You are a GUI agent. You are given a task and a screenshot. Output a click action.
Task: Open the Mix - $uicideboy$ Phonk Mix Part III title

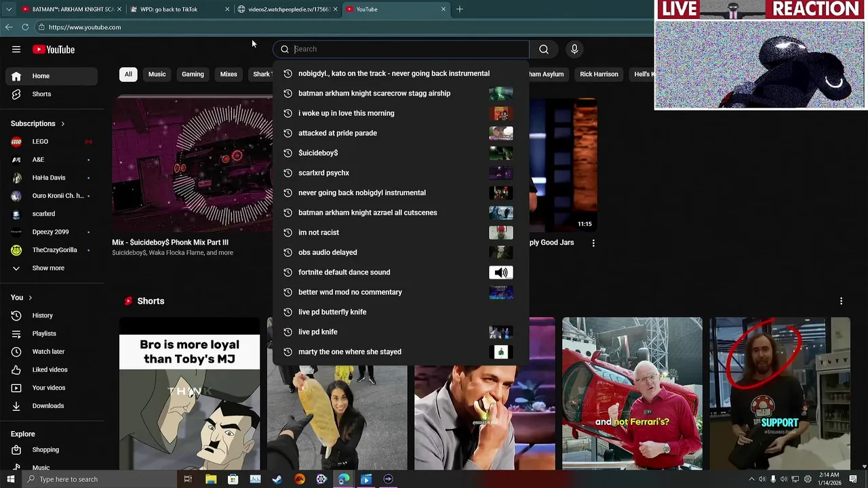(170, 242)
